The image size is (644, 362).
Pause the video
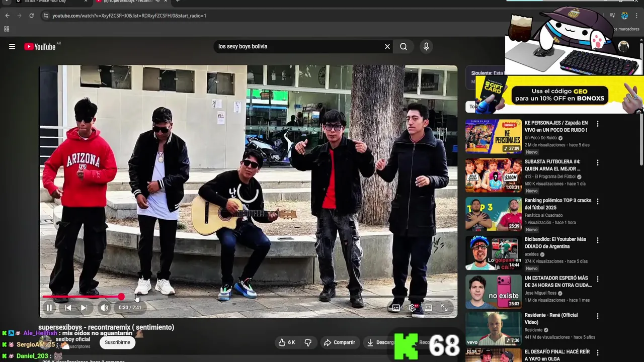pos(49,308)
